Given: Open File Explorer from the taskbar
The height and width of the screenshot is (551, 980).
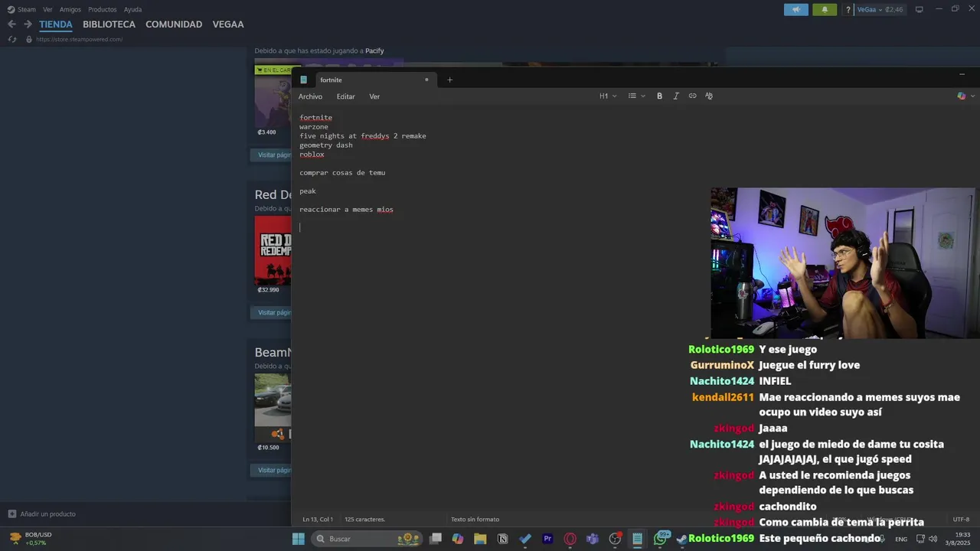Looking at the screenshot, I should click(480, 539).
